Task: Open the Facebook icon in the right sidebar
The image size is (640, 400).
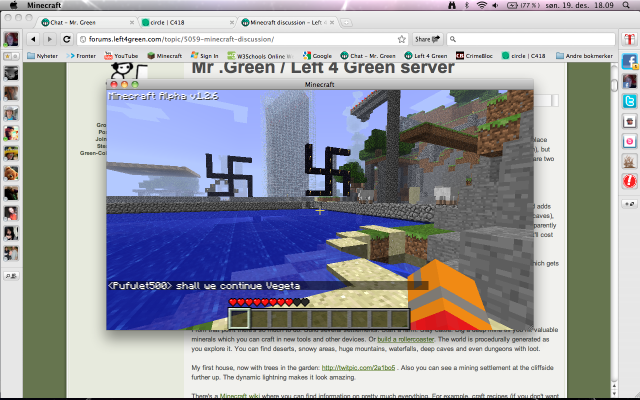Action: tap(629, 62)
